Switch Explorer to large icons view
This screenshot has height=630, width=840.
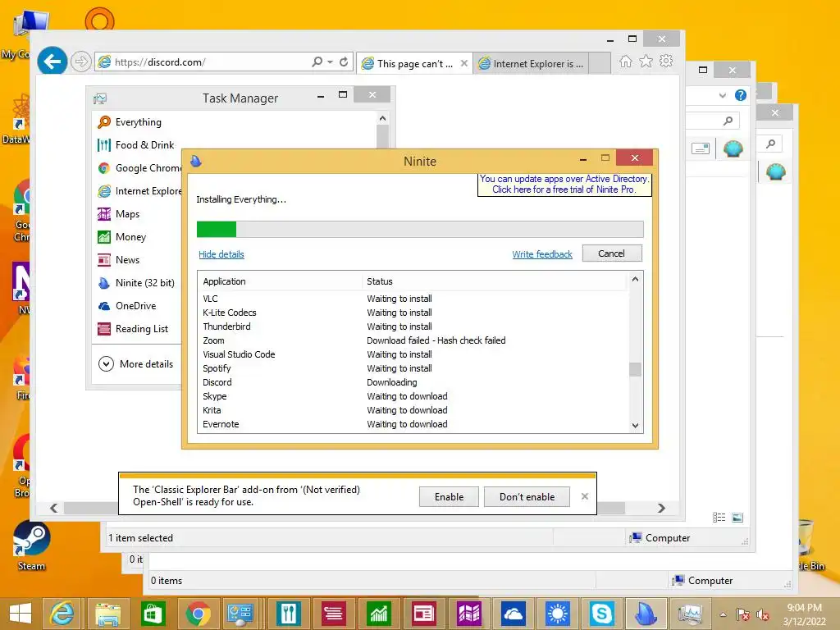(737, 518)
